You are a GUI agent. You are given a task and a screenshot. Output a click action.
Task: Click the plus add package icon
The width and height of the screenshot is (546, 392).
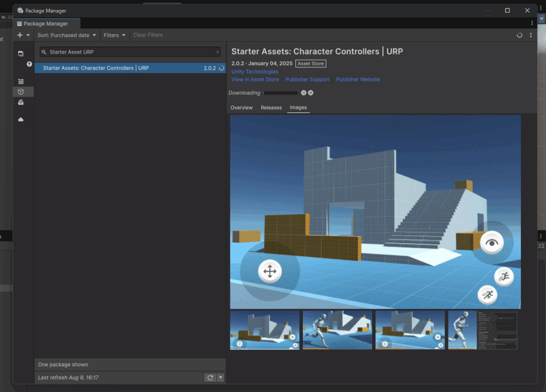coord(20,35)
